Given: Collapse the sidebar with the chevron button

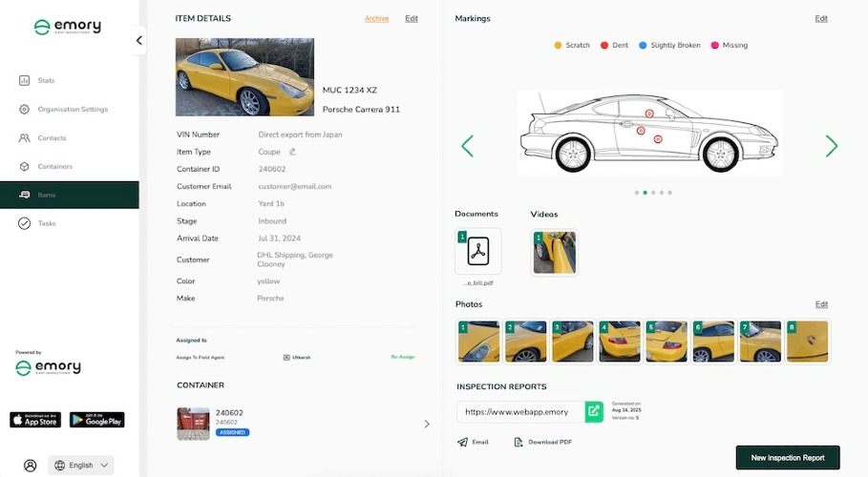Looking at the screenshot, I should click(x=139, y=40).
